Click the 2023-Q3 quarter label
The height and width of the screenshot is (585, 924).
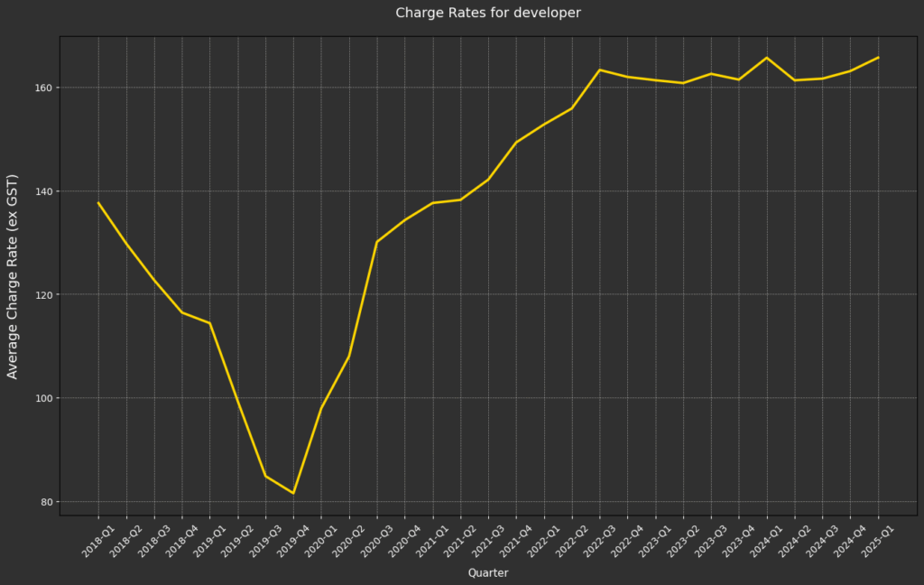[711, 542]
